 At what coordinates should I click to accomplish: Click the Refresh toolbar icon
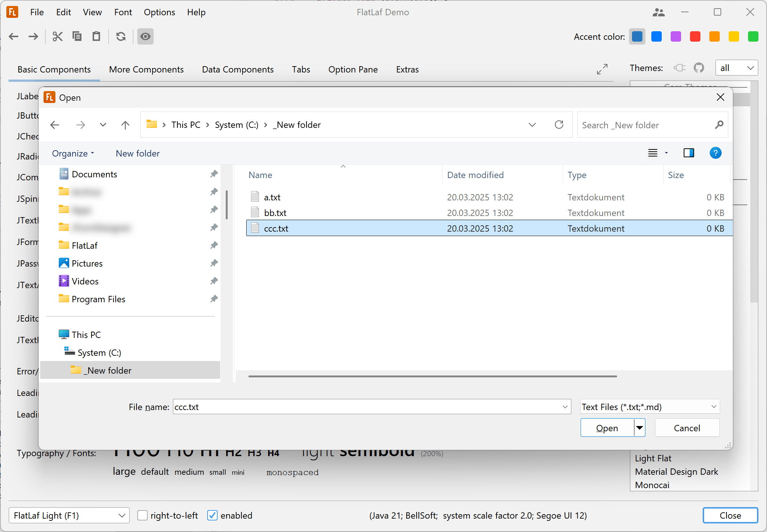point(121,36)
